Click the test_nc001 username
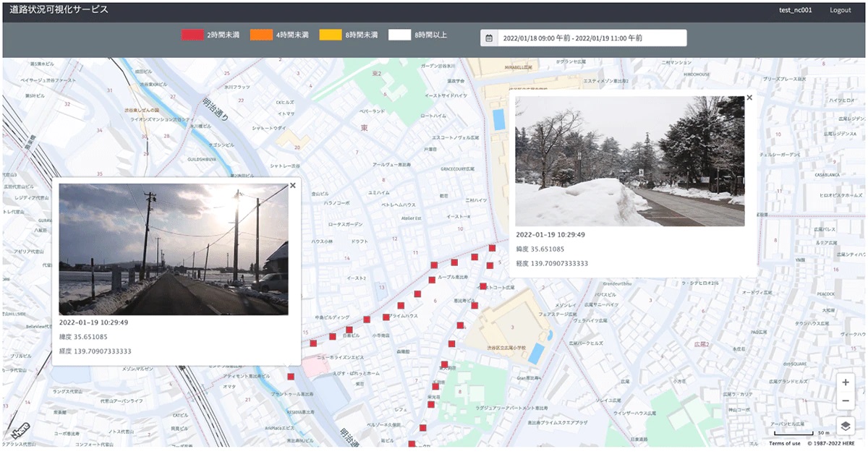Image resolution: width=868 pixels, height=454 pixels. click(x=795, y=10)
